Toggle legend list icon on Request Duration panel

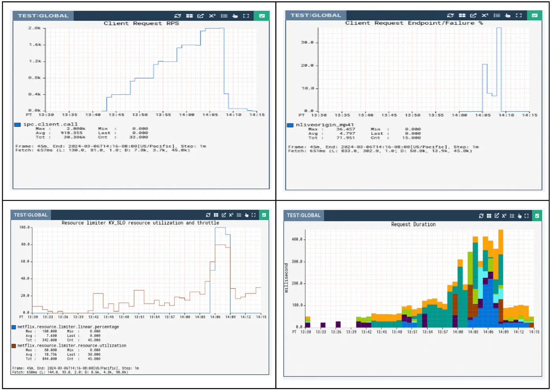(x=512, y=216)
